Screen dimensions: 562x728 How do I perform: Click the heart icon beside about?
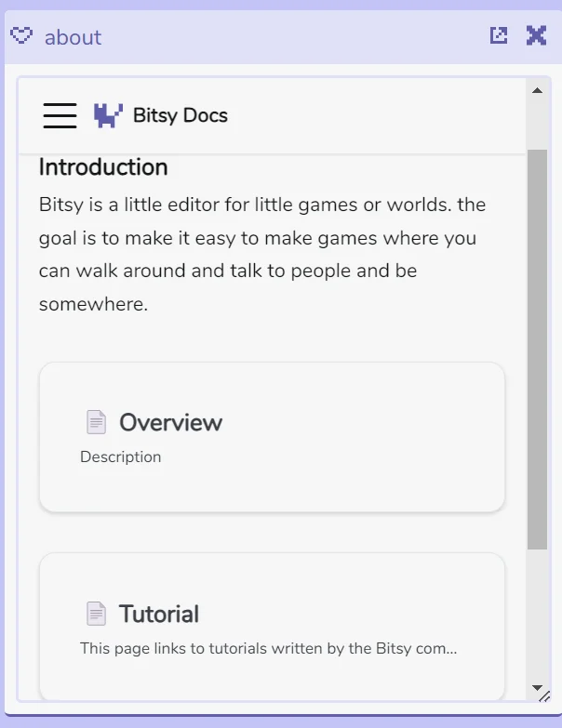(21, 35)
